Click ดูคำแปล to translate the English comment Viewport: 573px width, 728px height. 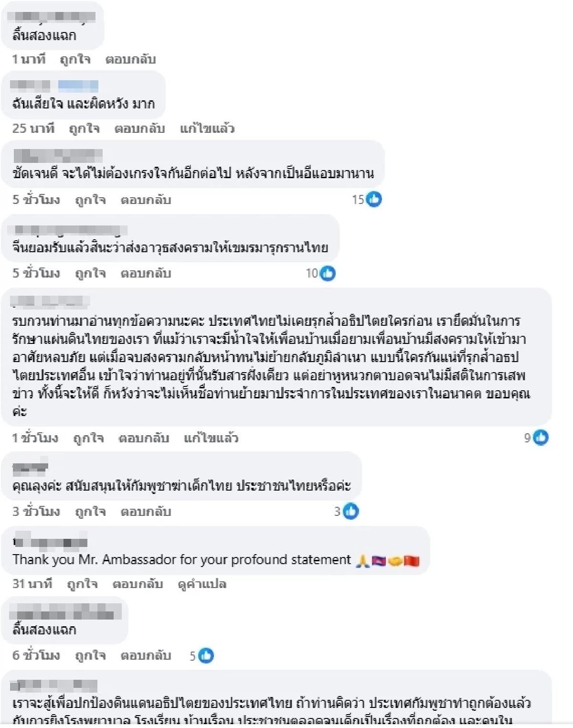click(x=202, y=584)
